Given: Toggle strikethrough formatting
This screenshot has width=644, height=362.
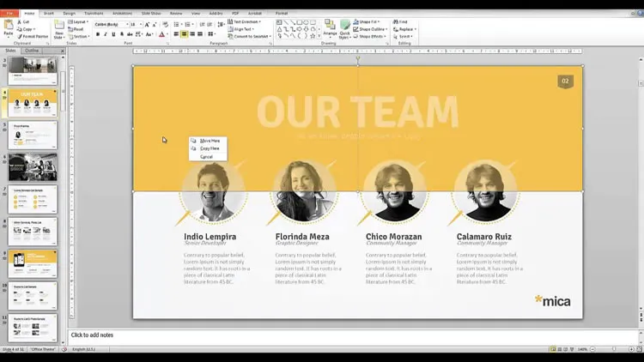Looking at the screenshot, I should coord(130,34).
